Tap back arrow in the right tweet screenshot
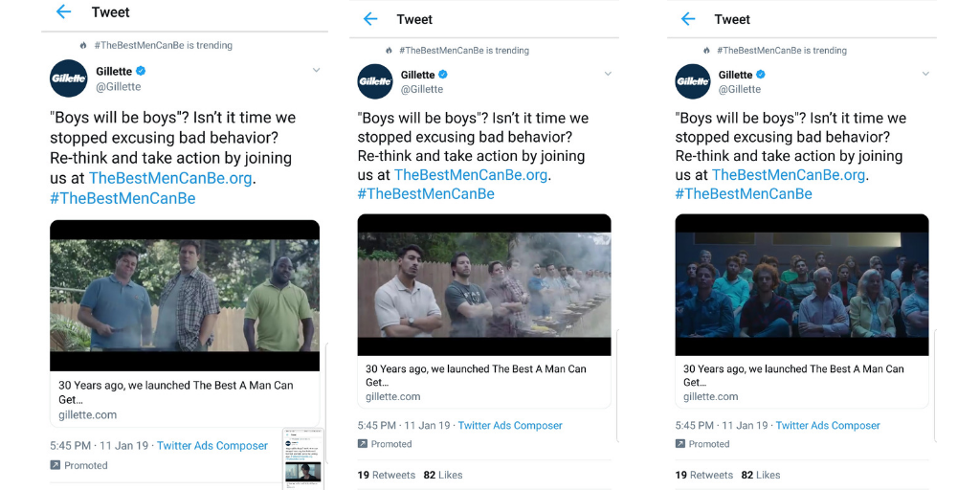This screenshot has width=980, height=490. pyautogui.click(x=687, y=19)
